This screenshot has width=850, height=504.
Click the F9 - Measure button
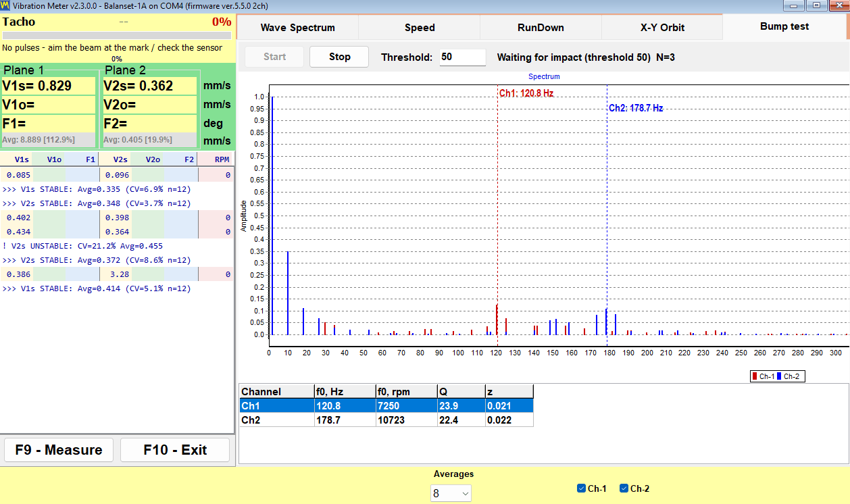tap(59, 450)
